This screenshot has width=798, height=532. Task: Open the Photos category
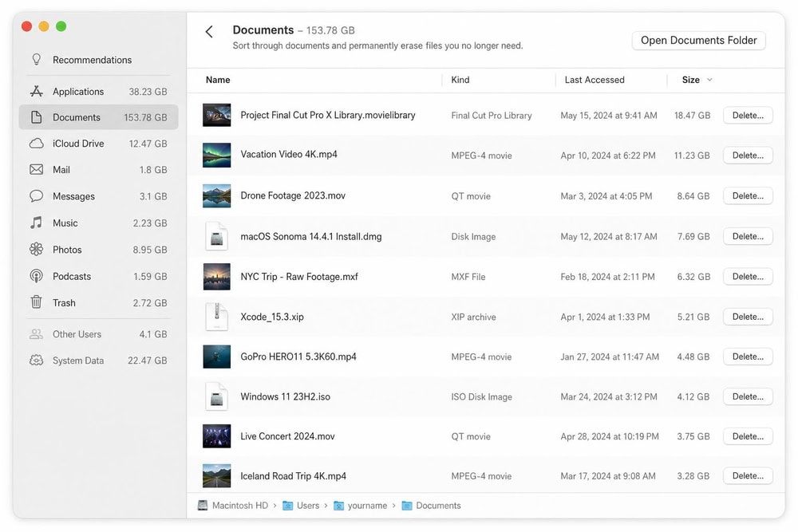coord(98,250)
